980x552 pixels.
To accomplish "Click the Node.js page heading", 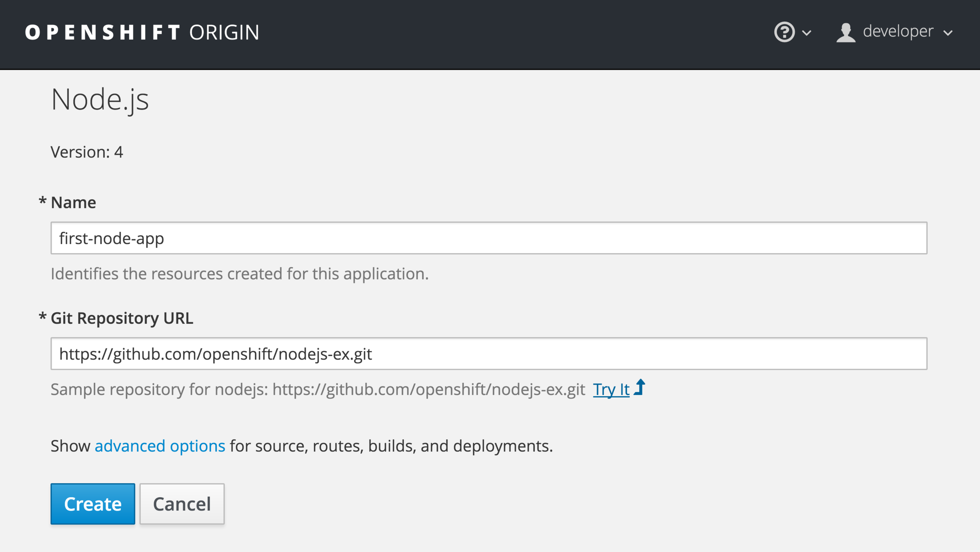I will coord(99,99).
